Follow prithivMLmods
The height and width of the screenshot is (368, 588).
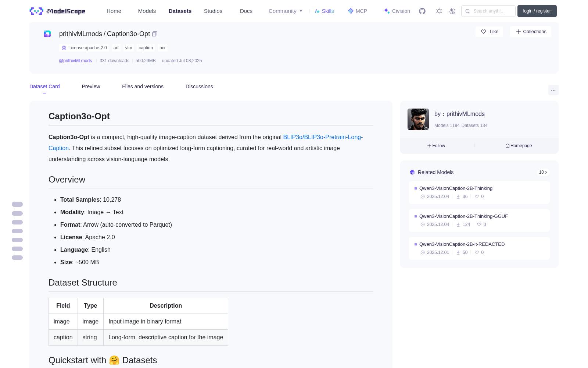[436, 146]
